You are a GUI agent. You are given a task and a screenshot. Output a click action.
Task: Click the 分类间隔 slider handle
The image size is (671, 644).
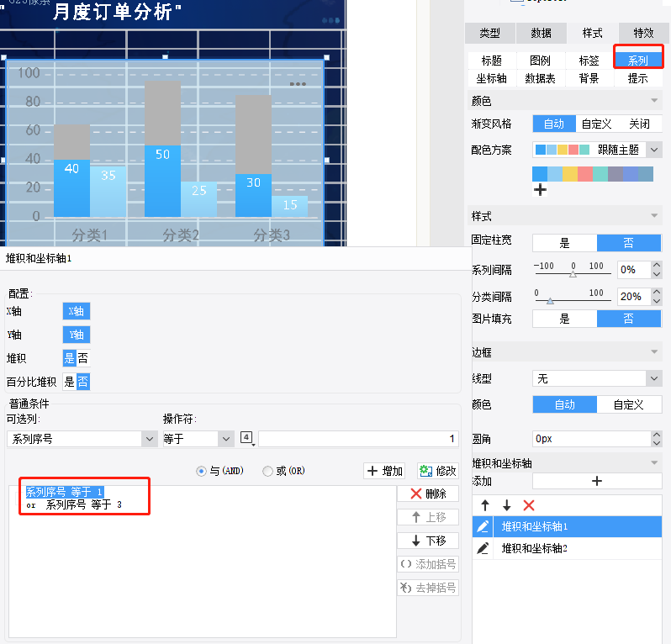[x=550, y=301]
